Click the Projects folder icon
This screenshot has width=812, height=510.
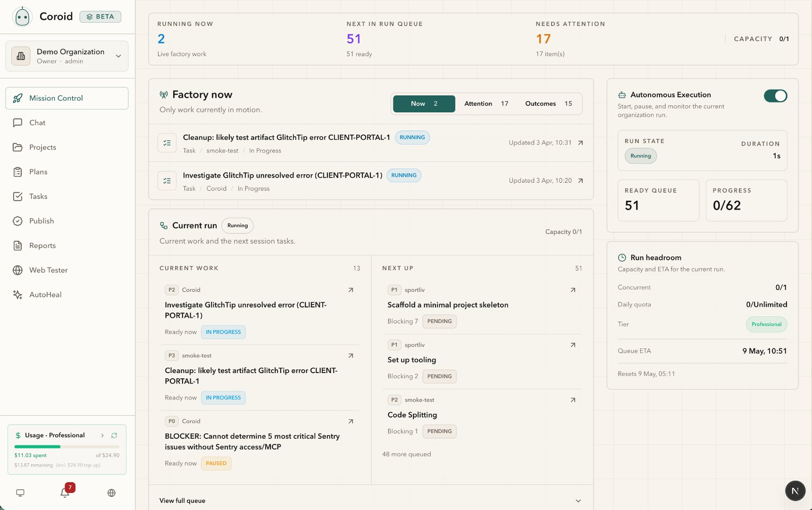pyautogui.click(x=17, y=147)
